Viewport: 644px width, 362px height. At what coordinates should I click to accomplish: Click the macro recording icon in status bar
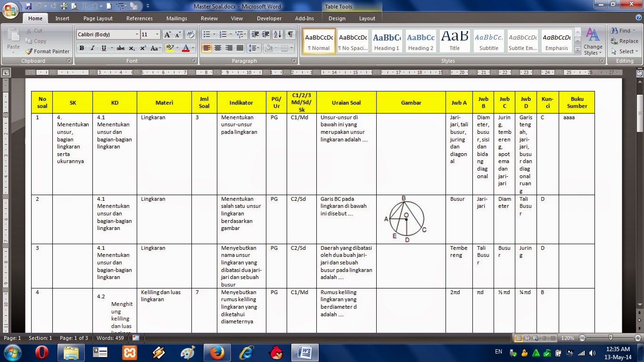pyautogui.click(x=136, y=338)
